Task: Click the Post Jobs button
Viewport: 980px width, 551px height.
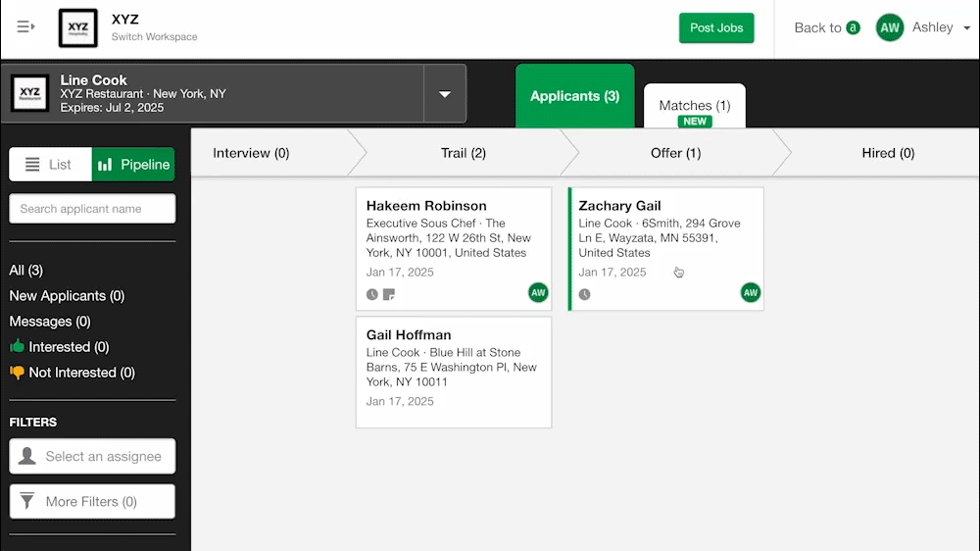Action: click(x=716, y=27)
